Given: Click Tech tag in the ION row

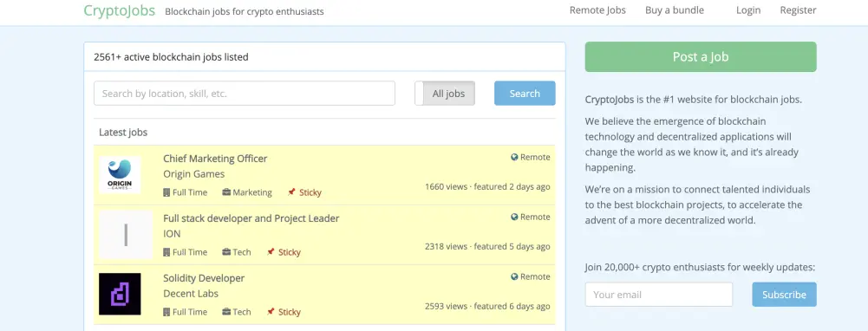Looking at the screenshot, I should [242, 252].
